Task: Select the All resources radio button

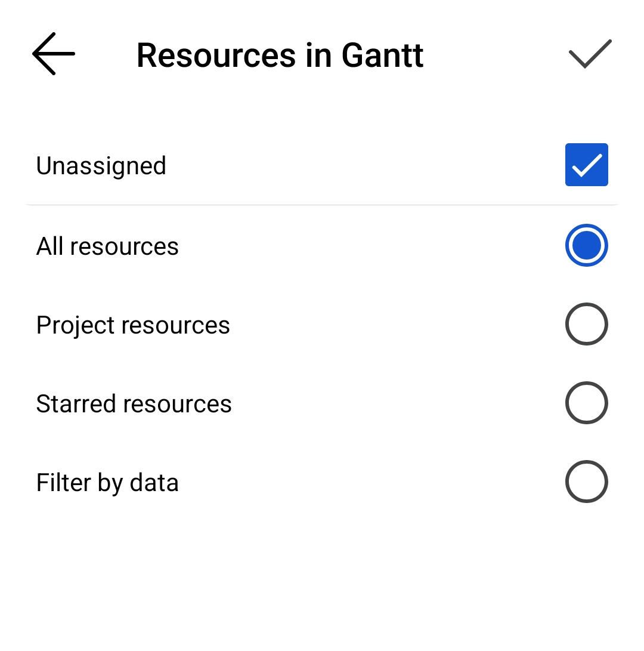Action: click(586, 245)
